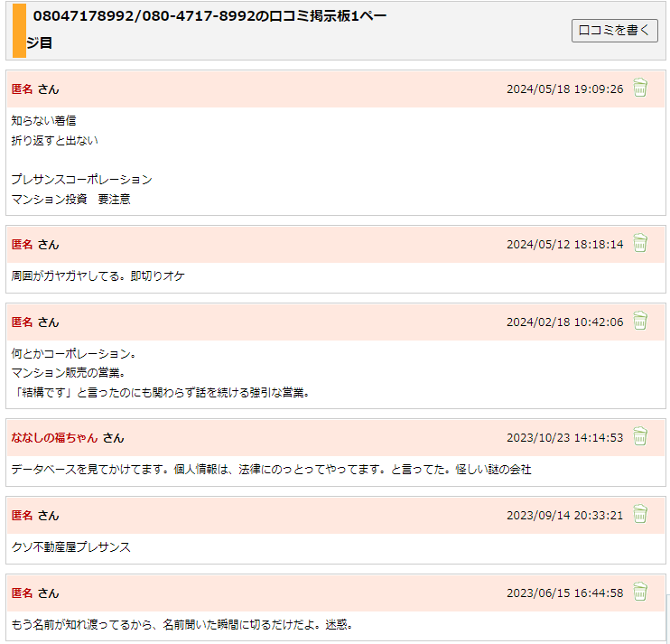Click comment starting もう名前が知れ渡ってるから

(x=182, y=625)
